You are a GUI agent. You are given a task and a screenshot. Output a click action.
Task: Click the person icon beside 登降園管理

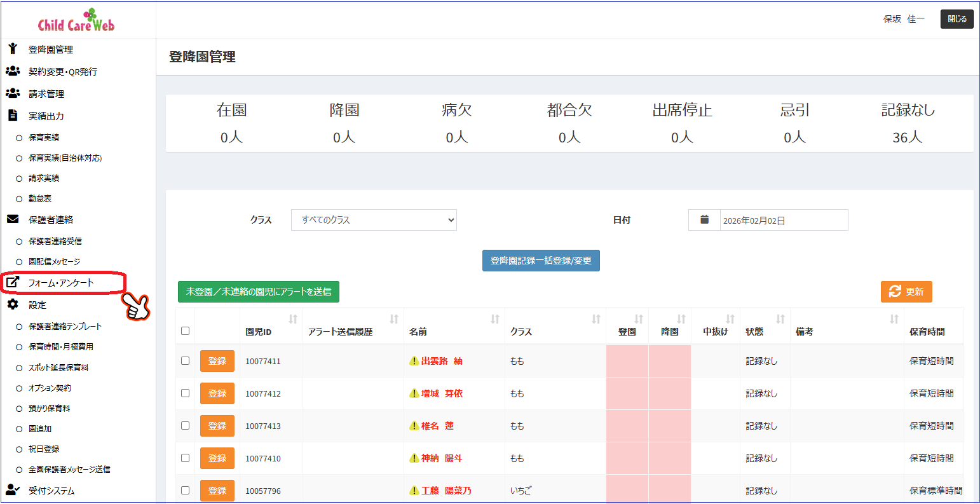pyautogui.click(x=13, y=49)
